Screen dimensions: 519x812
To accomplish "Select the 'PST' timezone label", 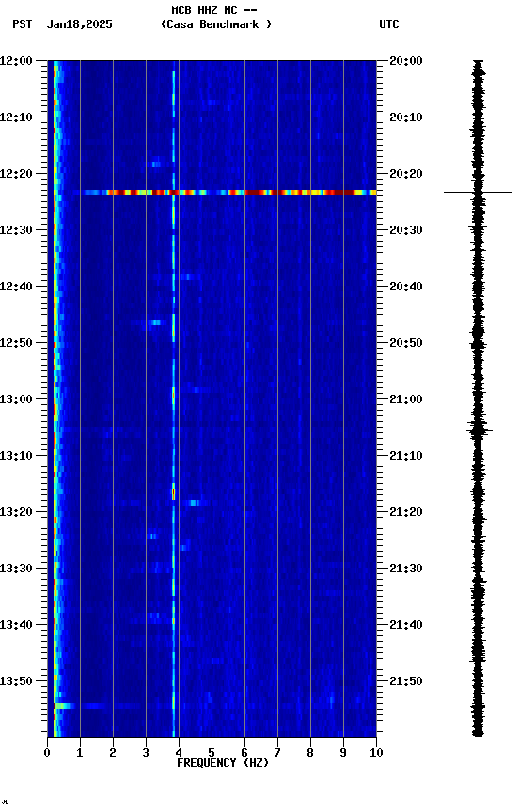I will [x=23, y=24].
